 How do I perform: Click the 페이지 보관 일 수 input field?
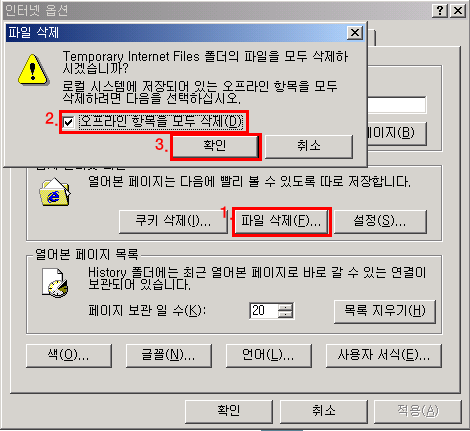[x=264, y=311]
